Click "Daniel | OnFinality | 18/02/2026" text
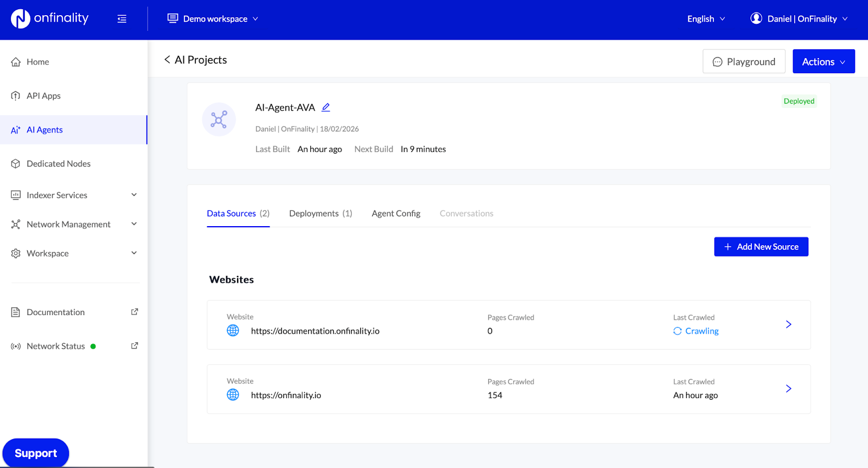 click(x=307, y=129)
